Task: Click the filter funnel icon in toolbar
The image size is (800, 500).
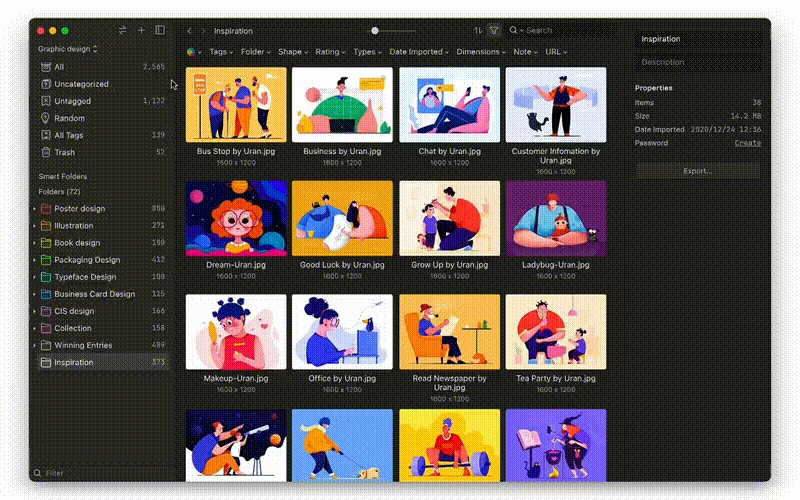Action: [493, 31]
